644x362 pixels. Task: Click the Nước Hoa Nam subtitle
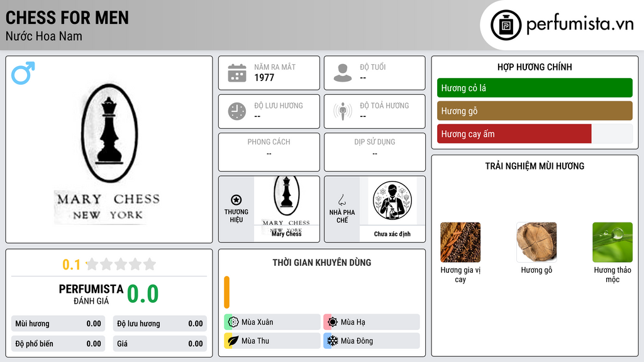pyautogui.click(x=44, y=36)
